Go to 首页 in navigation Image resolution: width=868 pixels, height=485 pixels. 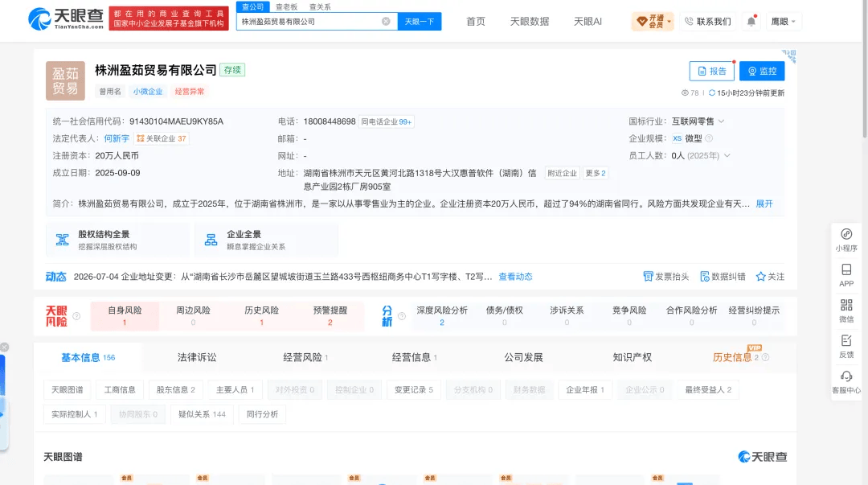(476, 22)
